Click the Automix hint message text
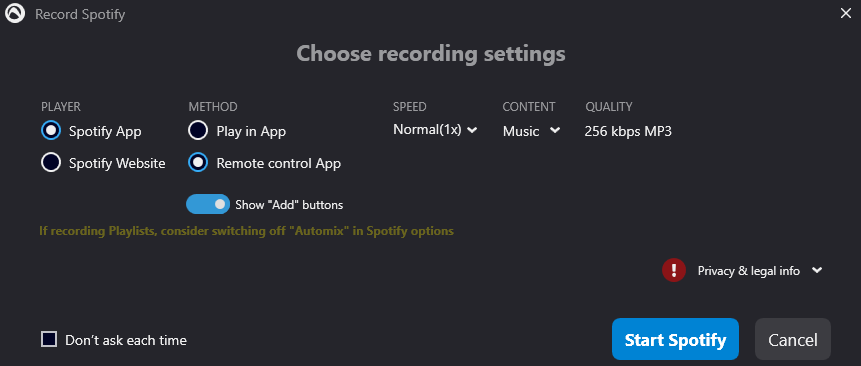The height and width of the screenshot is (366, 861). pyautogui.click(x=247, y=231)
